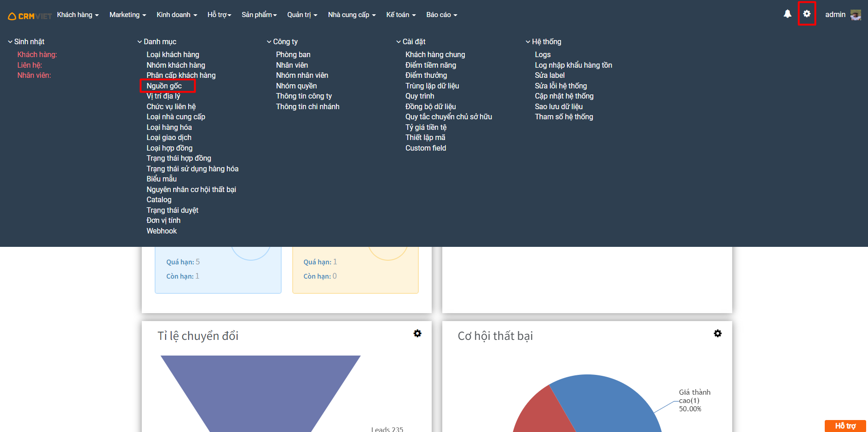The height and width of the screenshot is (432, 868).
Task: Open the Kinh doanh dropdown menu
Action: [177, 15]
